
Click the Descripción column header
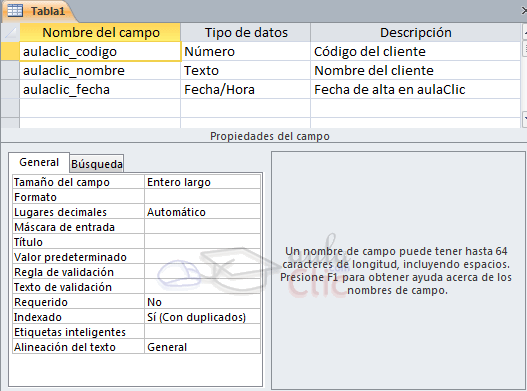(415, 33)
